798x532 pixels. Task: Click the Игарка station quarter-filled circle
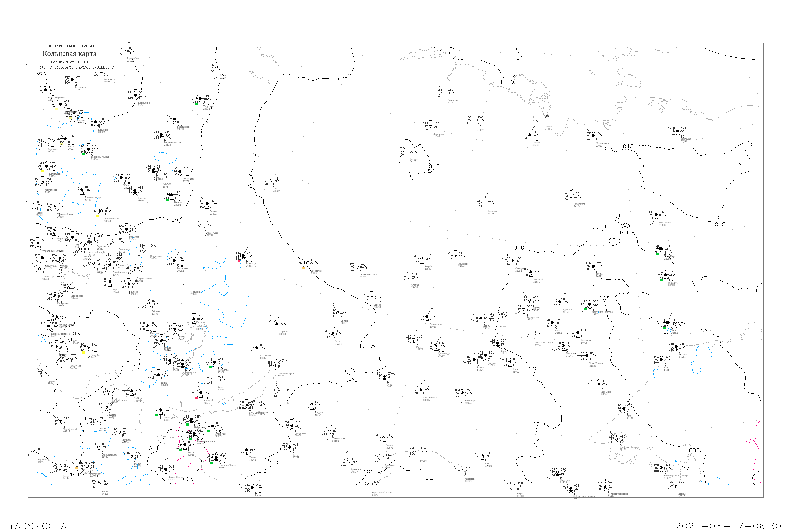tap(217, 68)
